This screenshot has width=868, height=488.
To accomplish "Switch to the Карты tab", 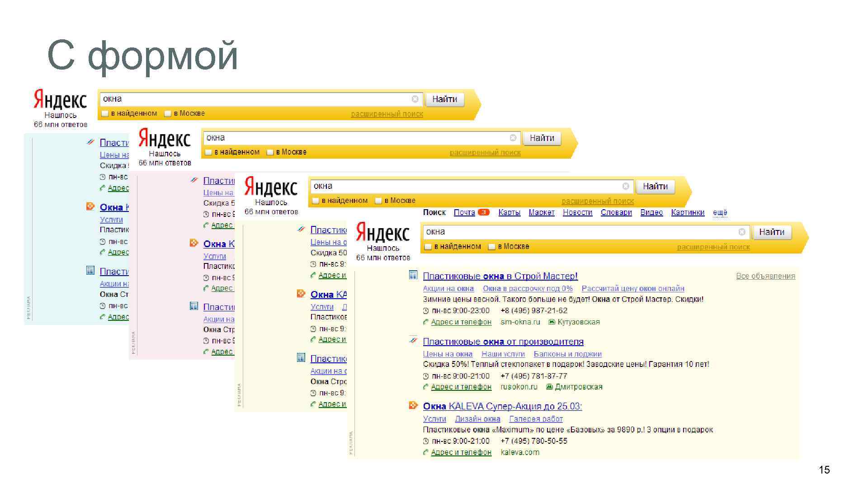I will pyautogui.click(x=509, y=212).
